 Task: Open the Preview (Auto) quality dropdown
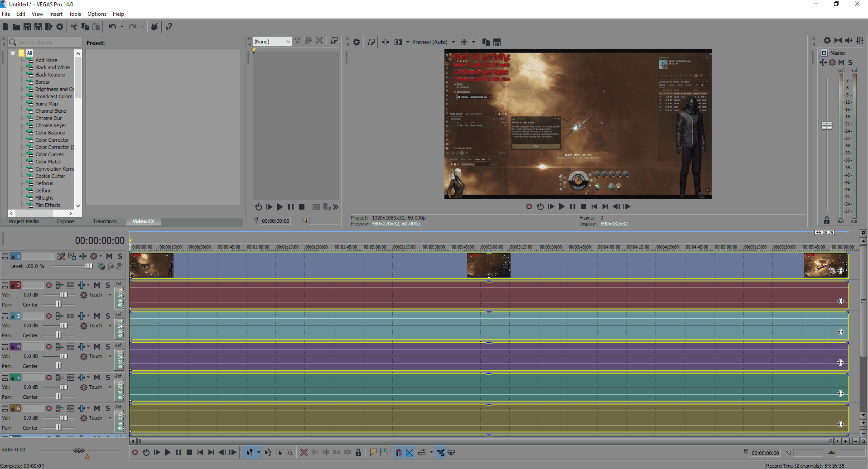pyautogui.click(x=433, y=42)
